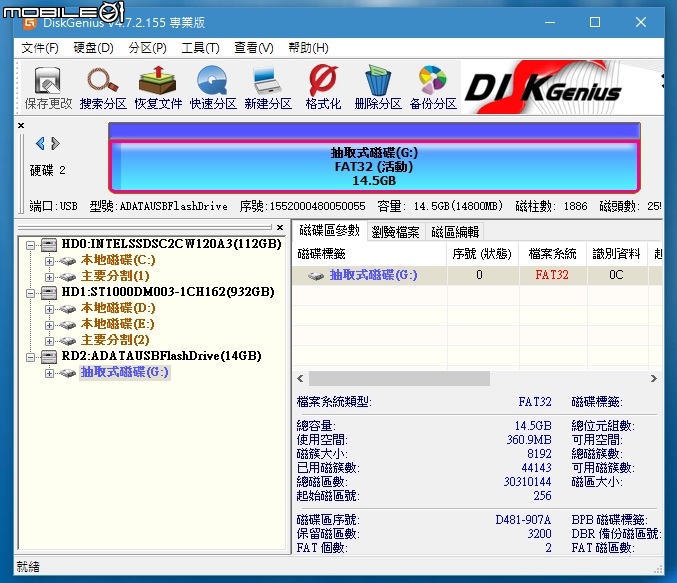Image resolution: width=677 pixels, height=583 pixels.
Task: Expand the 主要分割(1) node
Action: (49, 277)
